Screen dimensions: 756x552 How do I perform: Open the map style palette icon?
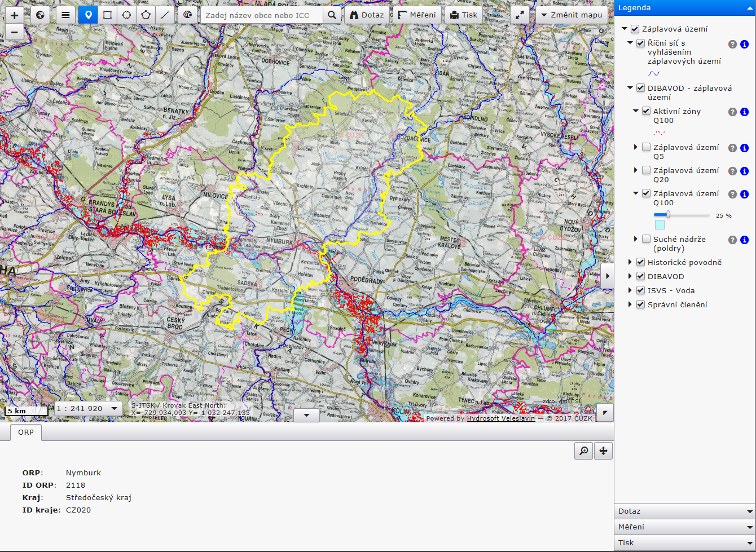(x=188, y=15)
